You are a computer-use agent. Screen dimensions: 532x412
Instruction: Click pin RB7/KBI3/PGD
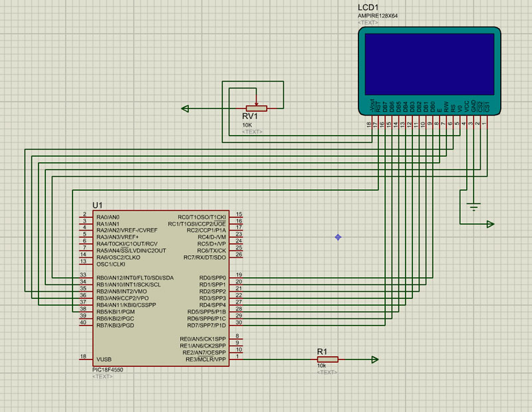(115, 326)
